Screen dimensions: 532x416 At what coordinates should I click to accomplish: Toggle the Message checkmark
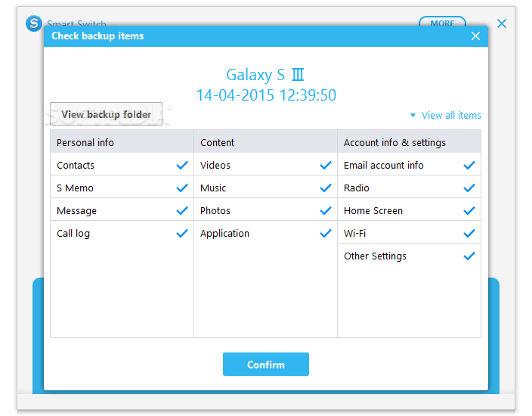pyautogui.click(x=182, y=211)
